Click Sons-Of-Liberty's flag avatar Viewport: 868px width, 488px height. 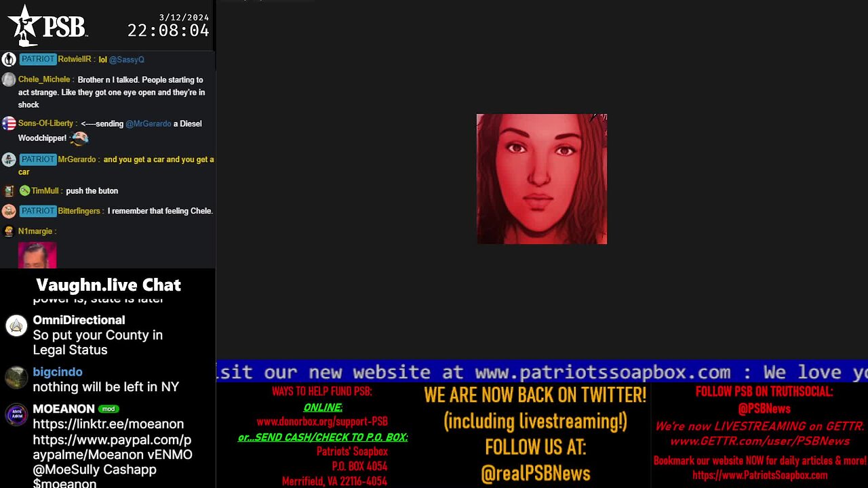[9, 123]
